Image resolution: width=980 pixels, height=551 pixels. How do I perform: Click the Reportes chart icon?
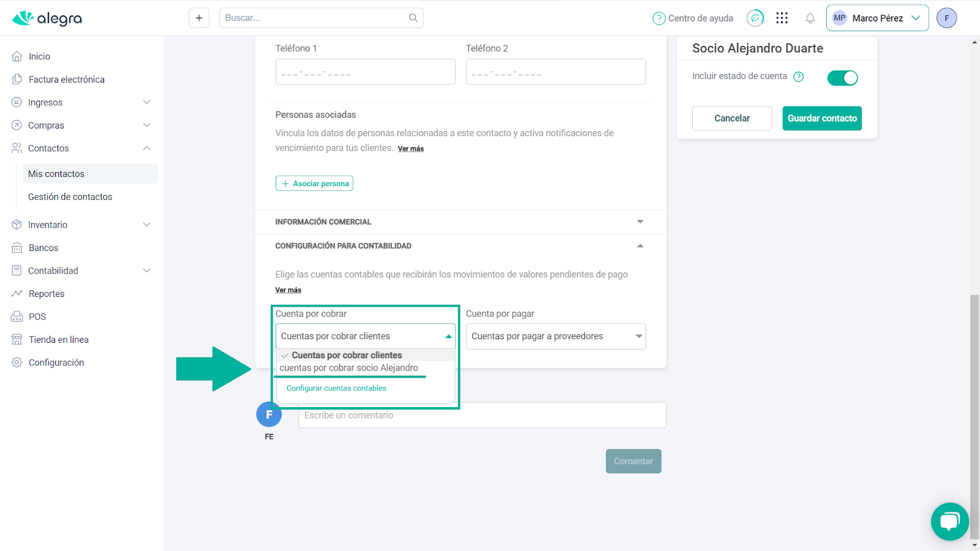[x=17, y=294]
